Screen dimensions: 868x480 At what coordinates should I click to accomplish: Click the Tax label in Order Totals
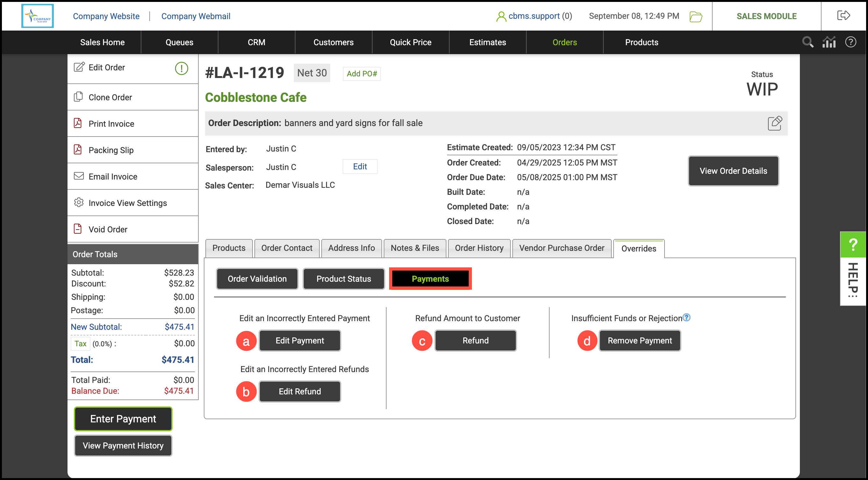click(x=80, y=343)
